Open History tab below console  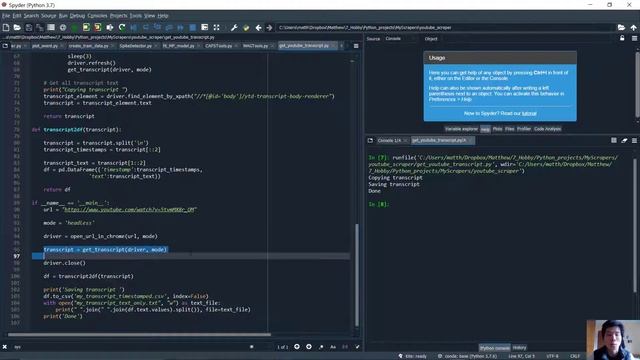(x=519, y=348)
